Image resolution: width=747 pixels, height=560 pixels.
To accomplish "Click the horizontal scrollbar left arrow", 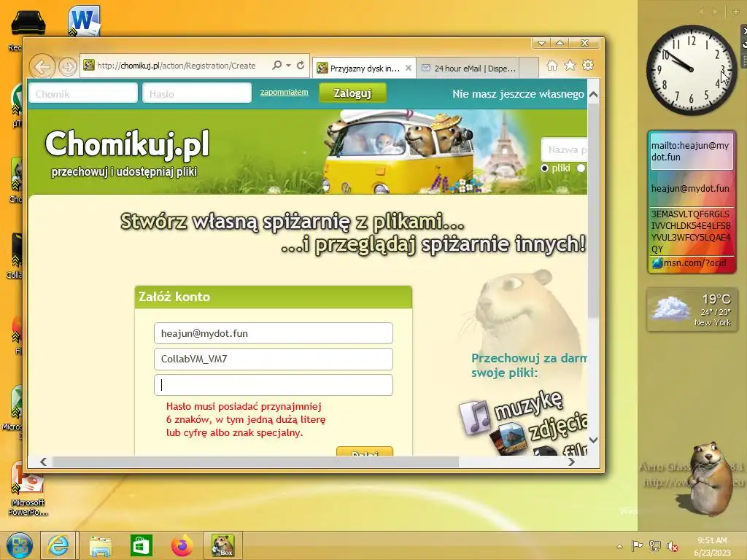I will (43, 462).
